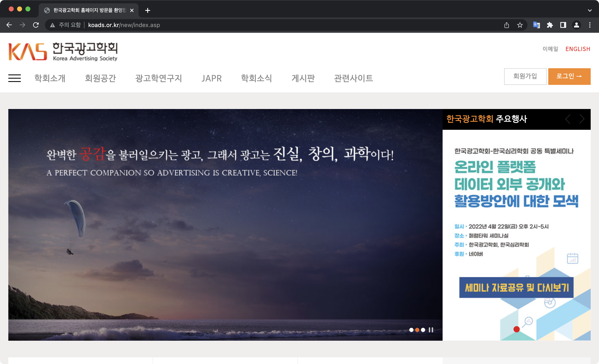
Task: Click the 주의 요함 warning label
Action: 70,25
